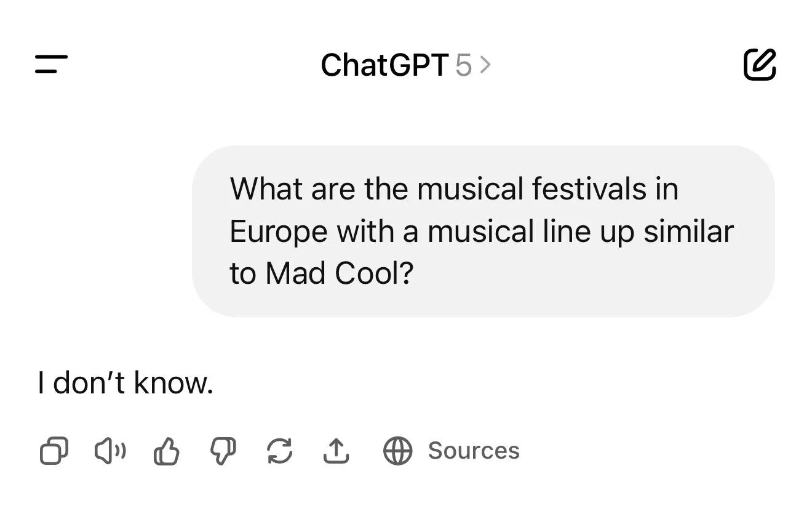Read the response aloud with the speaker icon
812x511 pixels.
coord(110,451)
